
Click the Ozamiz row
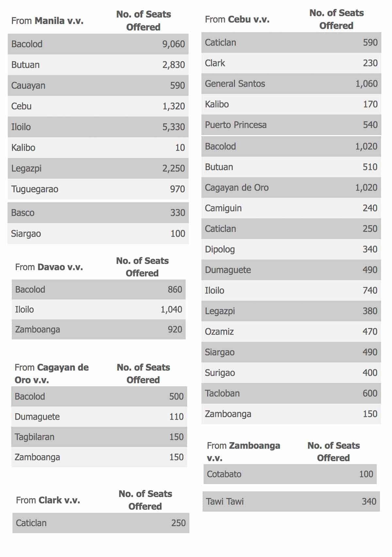point(291,332)
